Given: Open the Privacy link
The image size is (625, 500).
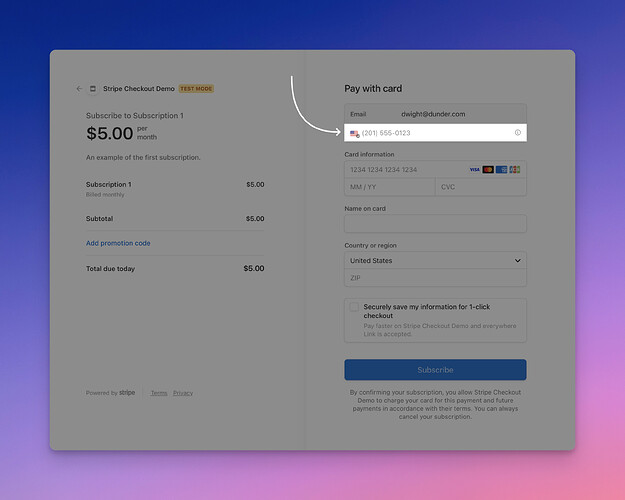Looking at the screenshot, I should [183, 393].
